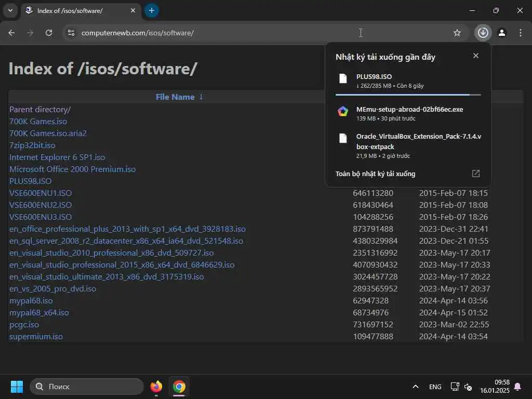Open the Chrome three-dot menu

click(520, 33)
